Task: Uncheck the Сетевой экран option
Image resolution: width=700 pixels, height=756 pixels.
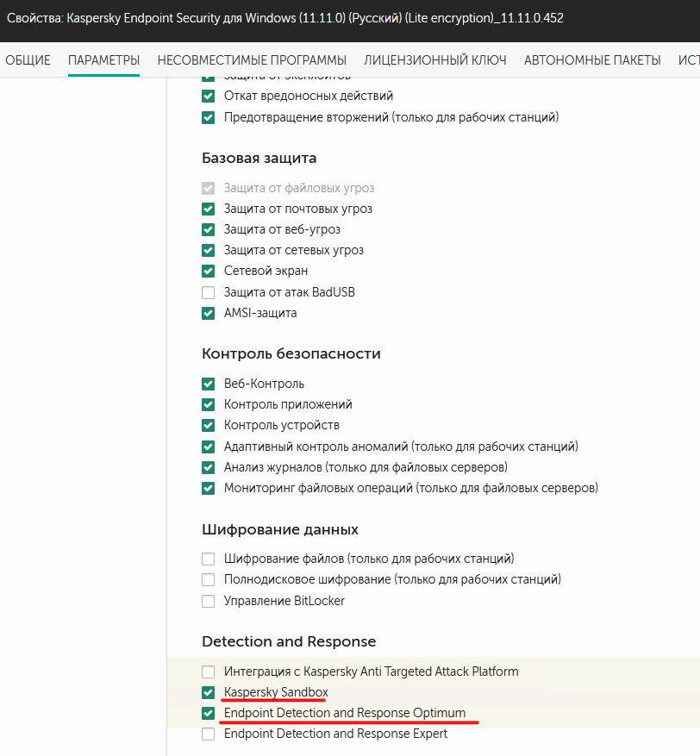Action: (x=208, y=272)
